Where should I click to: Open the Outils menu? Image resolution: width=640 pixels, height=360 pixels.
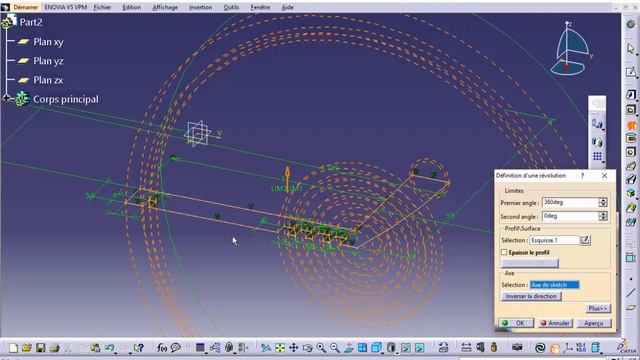click(231, 7)
